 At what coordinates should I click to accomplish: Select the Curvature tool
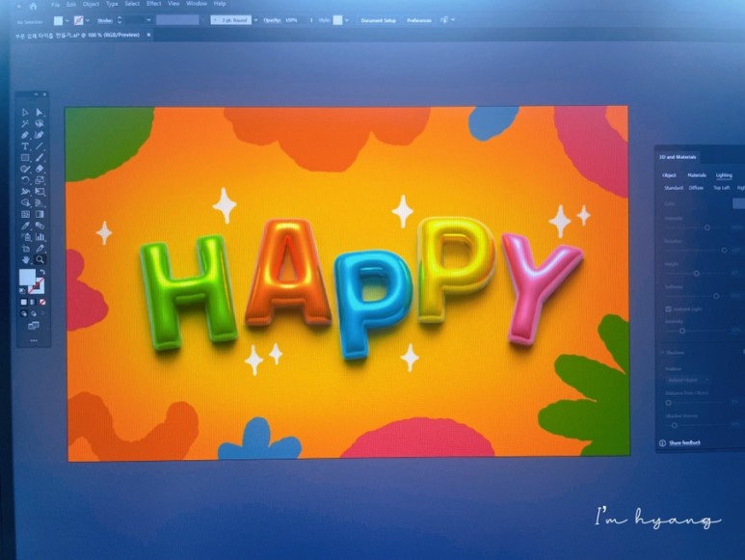(40, 135)
